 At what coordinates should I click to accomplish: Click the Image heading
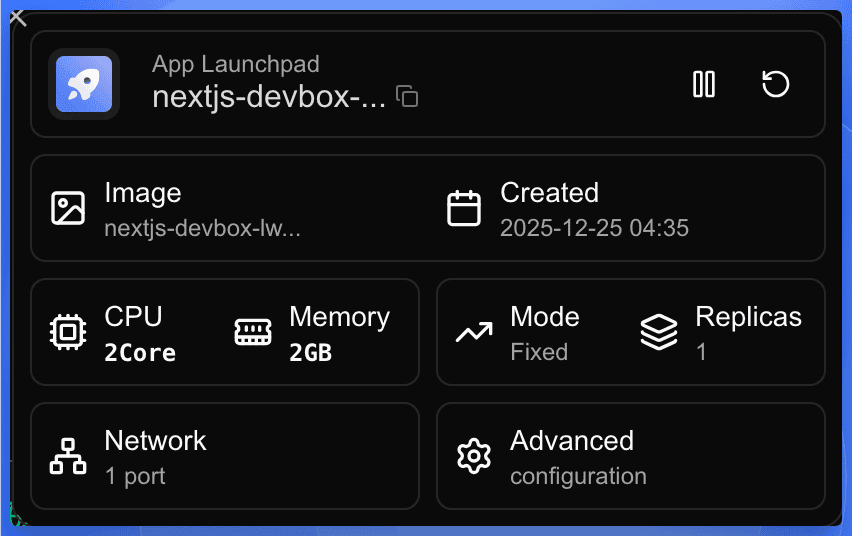pyautogui.click(x=143, y=194)
